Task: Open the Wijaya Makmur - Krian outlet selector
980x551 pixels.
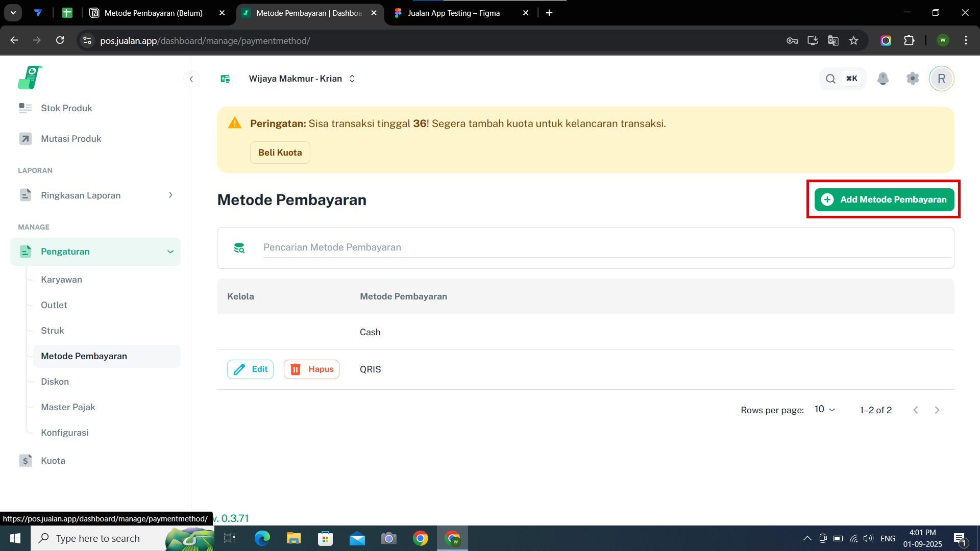Action: pyautogui.click(x=301, y=79)
